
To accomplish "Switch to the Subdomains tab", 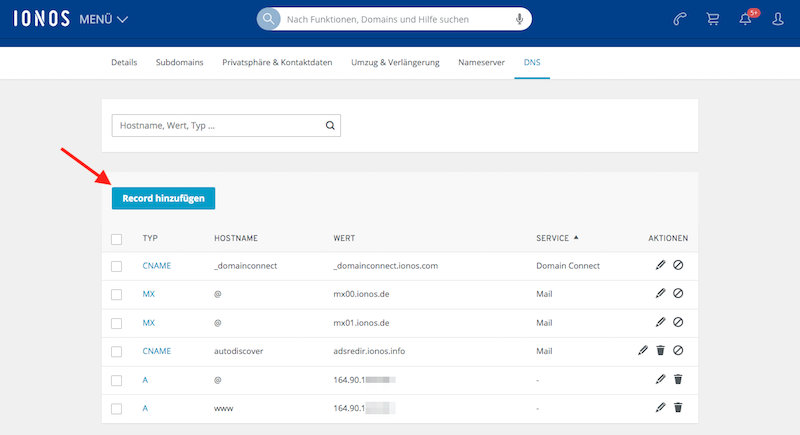I will click(180, 62).
